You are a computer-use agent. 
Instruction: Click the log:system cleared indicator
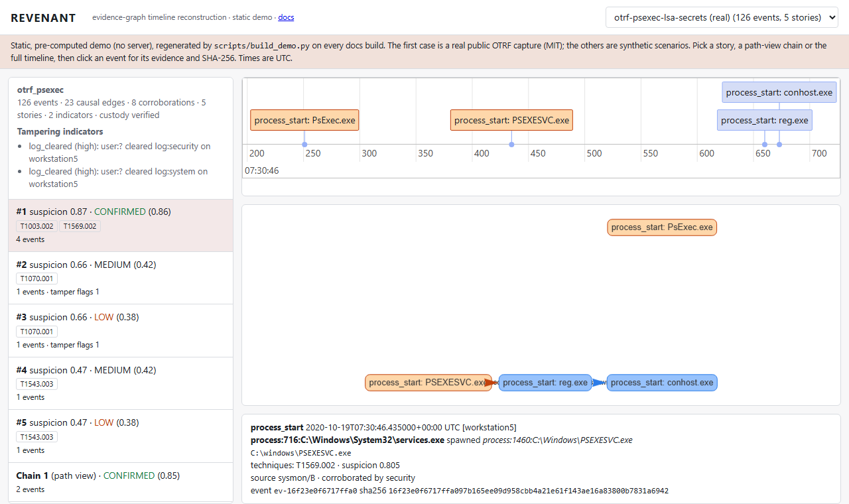118,178
